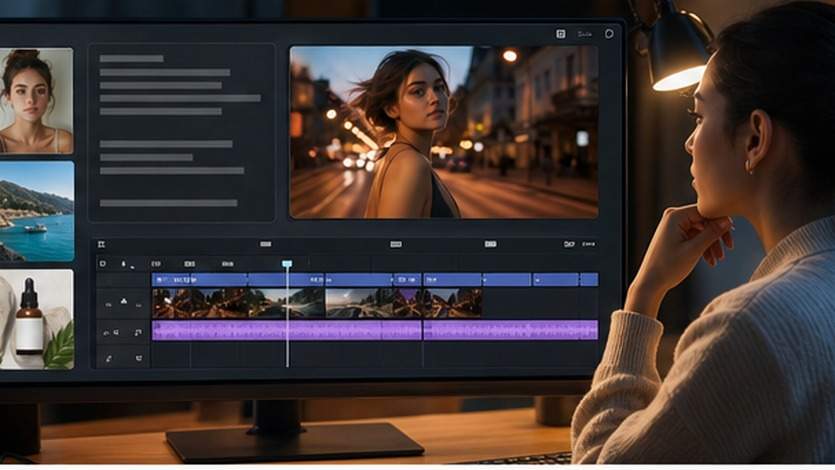Select the first blue title clip on top track
835x470 pixels.
click(x=200, y=279)
